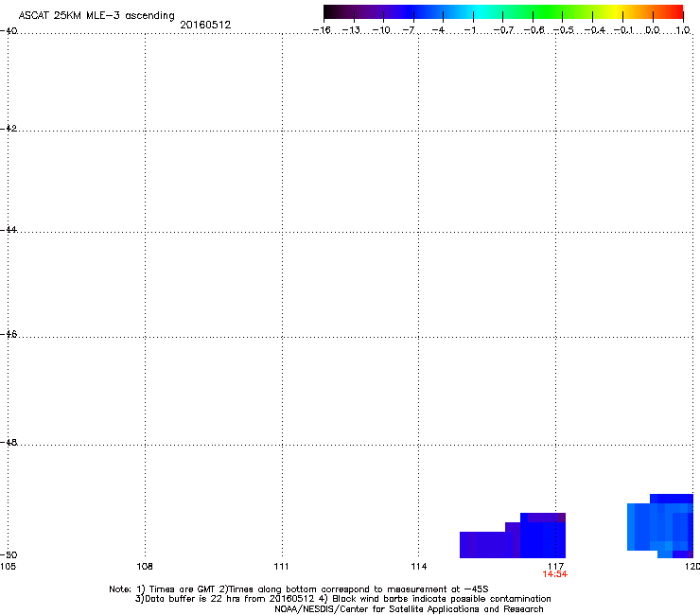700x615 pixels.
Task: Click the color scale label -16
Action: (322, 30)
